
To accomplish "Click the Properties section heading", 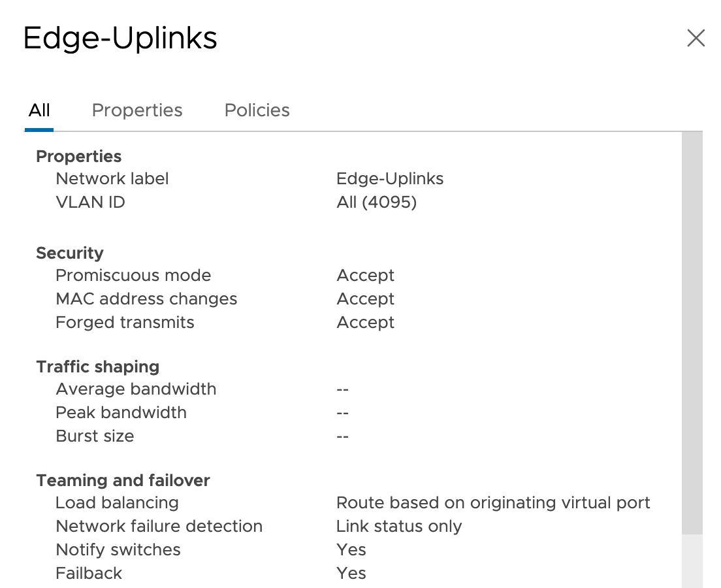I will point(78,156).
